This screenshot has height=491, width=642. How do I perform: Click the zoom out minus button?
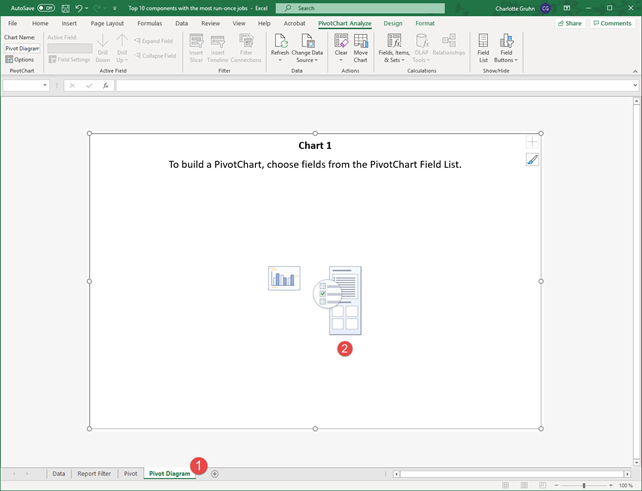[x=556, y=485]
